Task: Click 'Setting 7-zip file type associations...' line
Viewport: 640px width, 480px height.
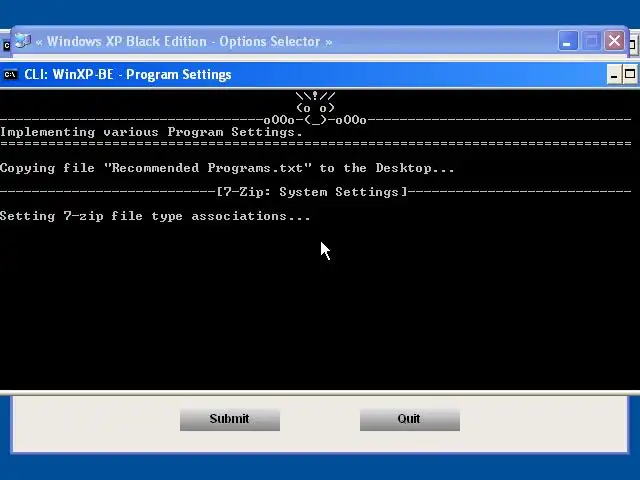Action: (156, 216)
